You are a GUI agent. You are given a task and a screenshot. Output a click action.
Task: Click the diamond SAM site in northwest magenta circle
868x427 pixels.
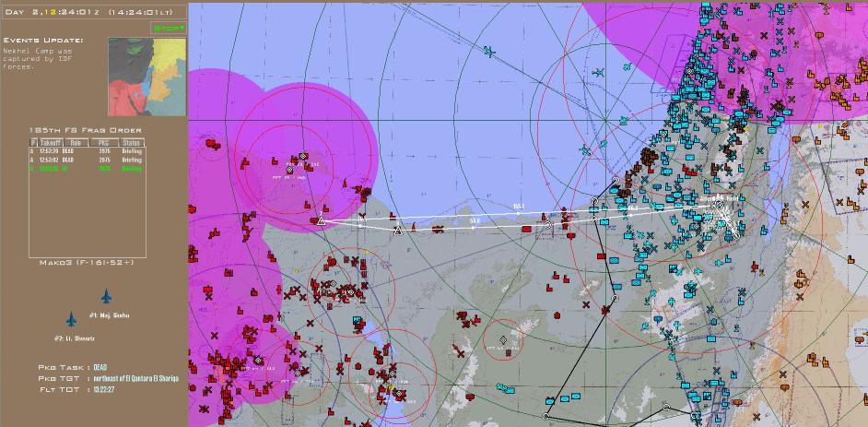click(303, 156)
